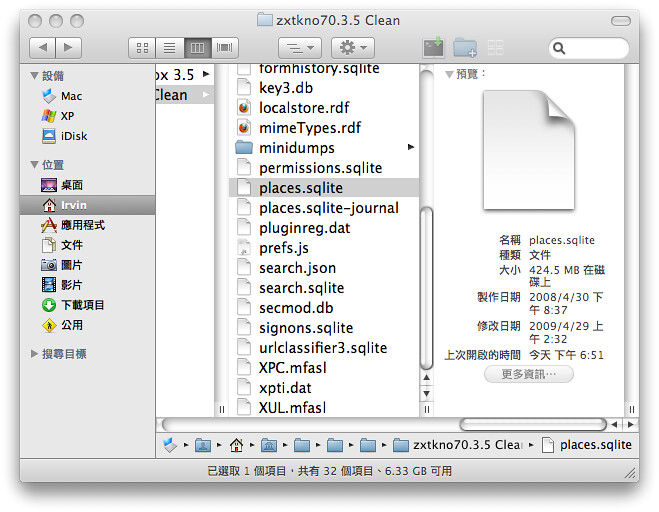Switch to Cover Flow view
659x512 pixels.
pyautogui.click(x=225, y=48)
